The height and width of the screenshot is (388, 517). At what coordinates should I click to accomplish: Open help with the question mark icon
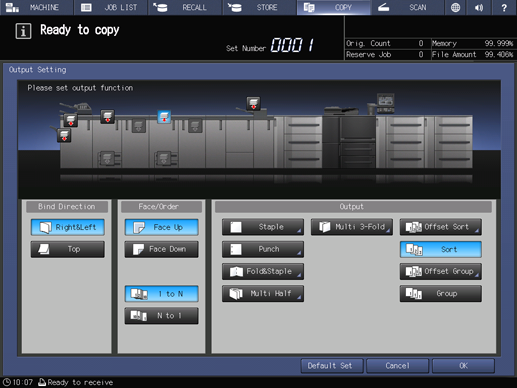[504, 7]
